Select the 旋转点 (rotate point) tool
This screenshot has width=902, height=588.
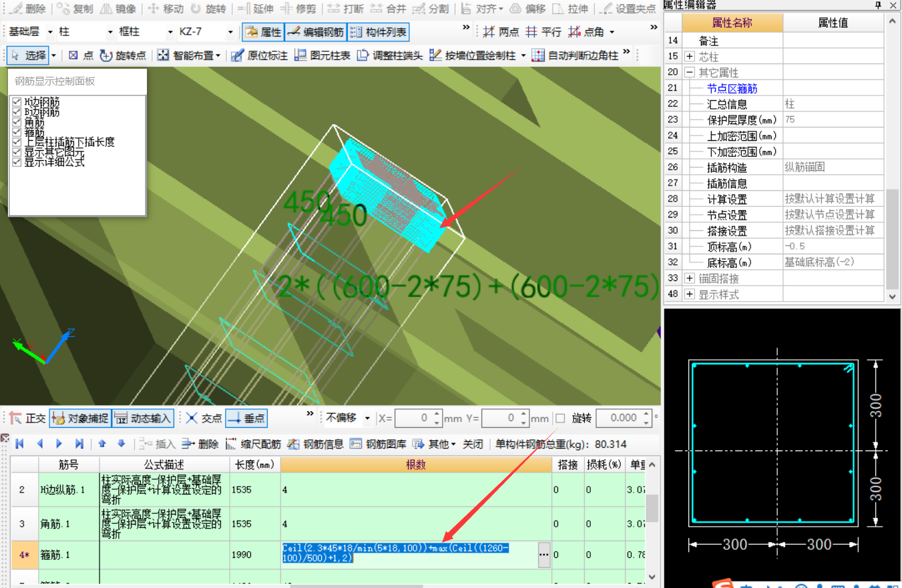123,55
